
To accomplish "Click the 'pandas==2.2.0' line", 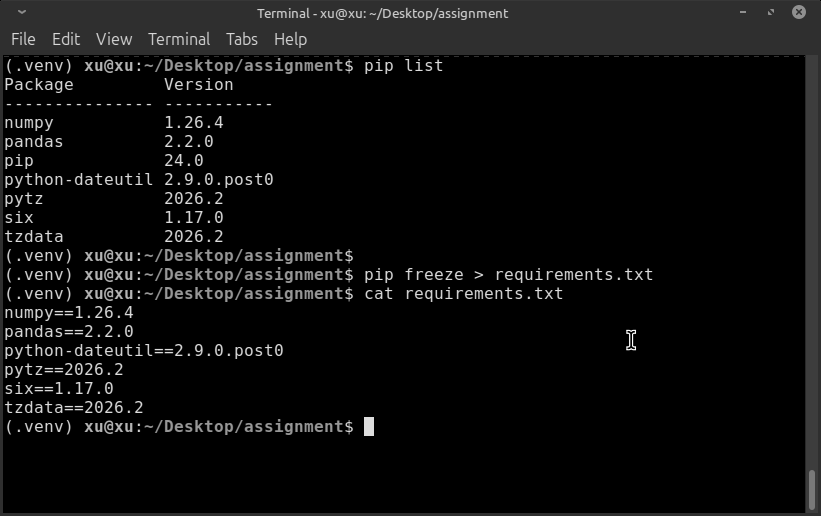I will point(69,332).
